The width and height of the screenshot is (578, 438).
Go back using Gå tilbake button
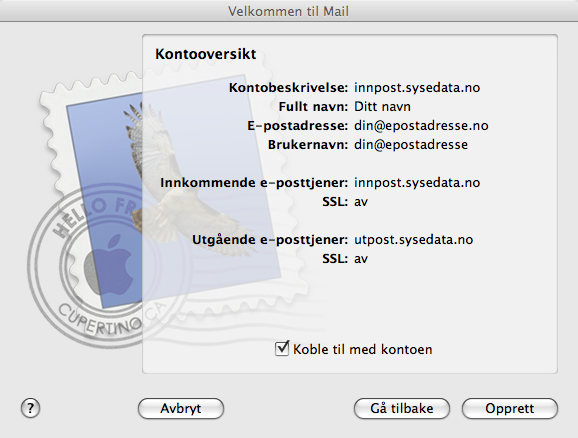pos(402,409)
